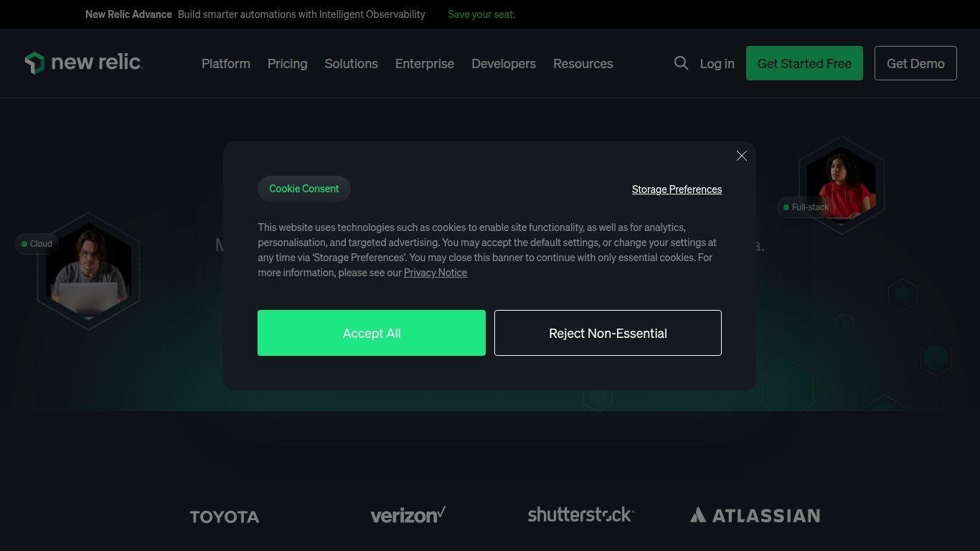Click the Shutterstock logo
Screen dimensions: 980x551
tap(580, 514)
